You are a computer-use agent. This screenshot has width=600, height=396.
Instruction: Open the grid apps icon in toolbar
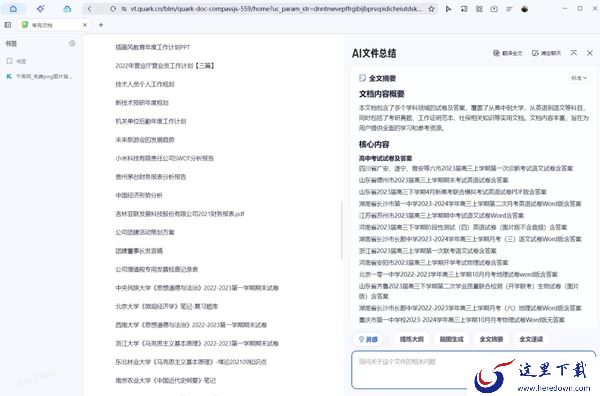click(479, 9)
